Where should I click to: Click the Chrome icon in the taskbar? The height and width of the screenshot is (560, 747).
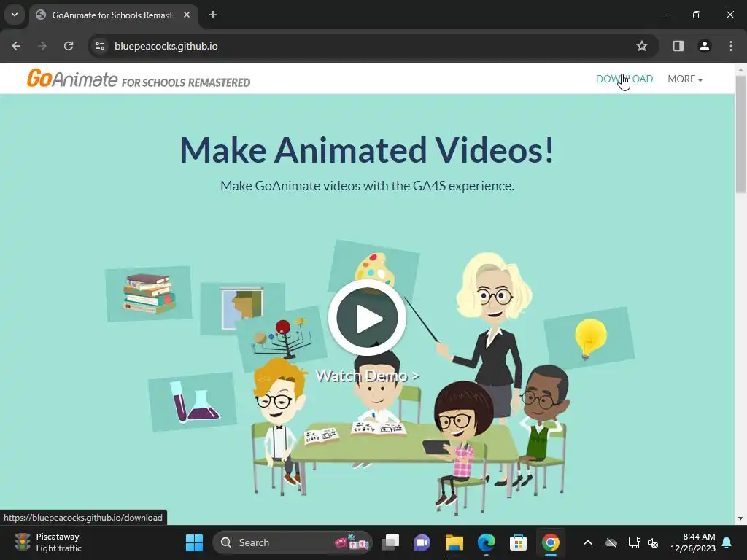[x=550, y=542]
